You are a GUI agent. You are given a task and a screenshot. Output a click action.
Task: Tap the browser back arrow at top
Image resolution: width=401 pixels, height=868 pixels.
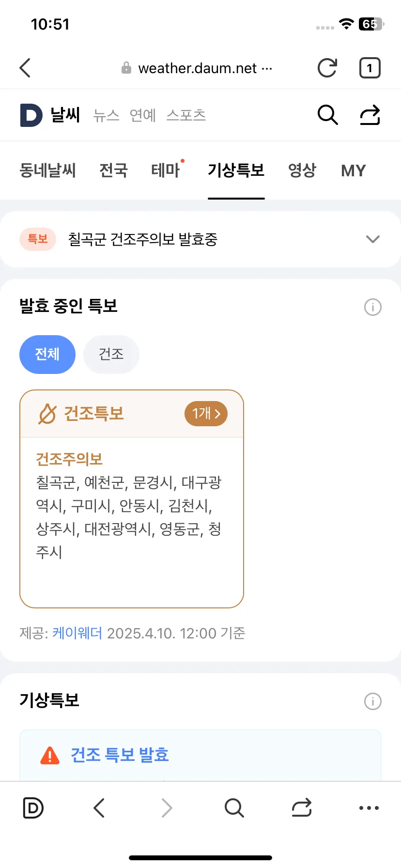point(25,68)
